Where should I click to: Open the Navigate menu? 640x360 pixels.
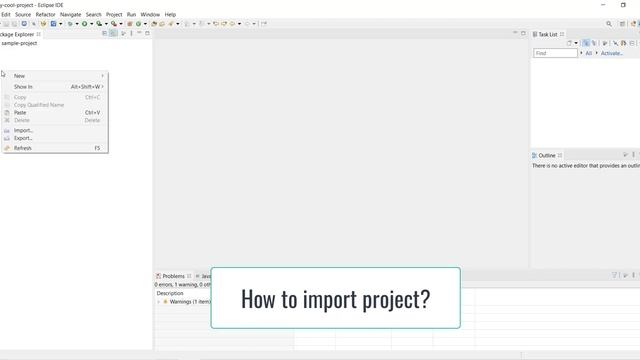(x=71, y=14)
